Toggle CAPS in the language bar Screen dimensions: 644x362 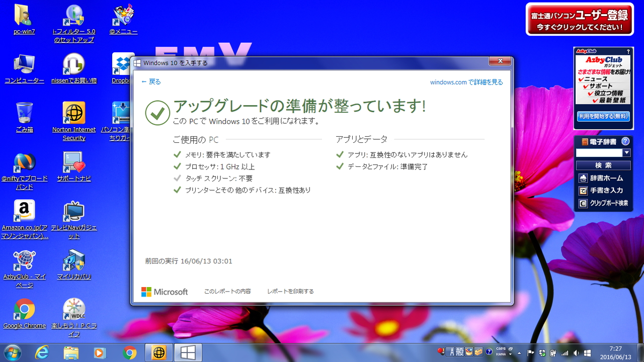coord(501,349)
